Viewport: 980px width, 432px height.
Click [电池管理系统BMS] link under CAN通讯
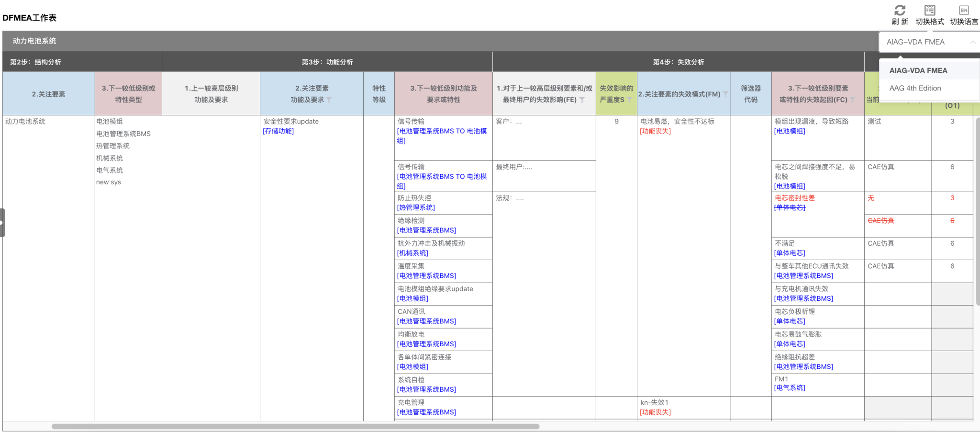(426, 321)
